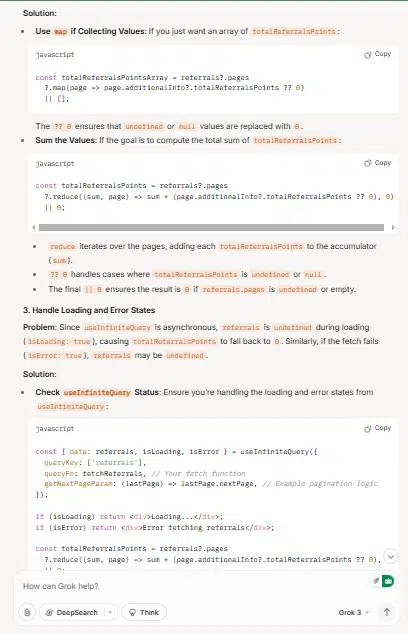The height and width of the screenshot is (634, 408).
Task: Copy the first map code block
Action: click(x=377, y=54)
